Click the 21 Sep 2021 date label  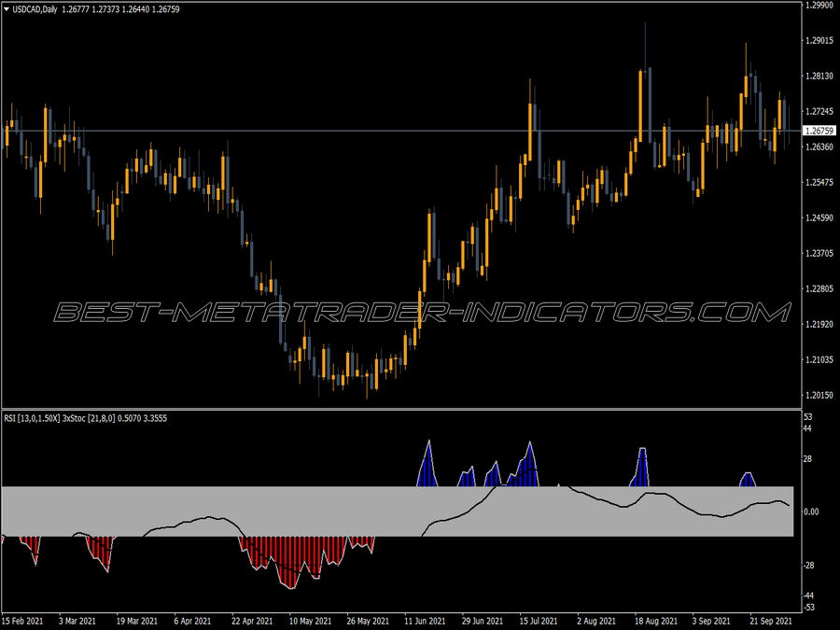(770, 621)
